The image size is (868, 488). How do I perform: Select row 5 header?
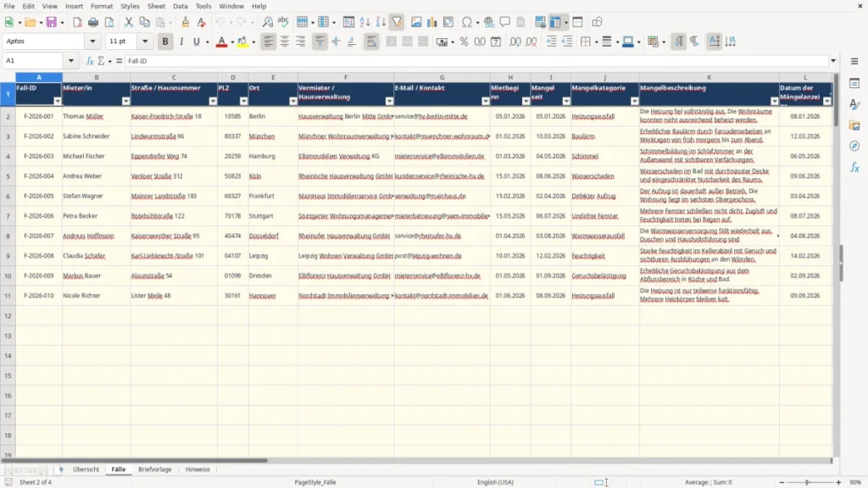click(x=8, y=176)
